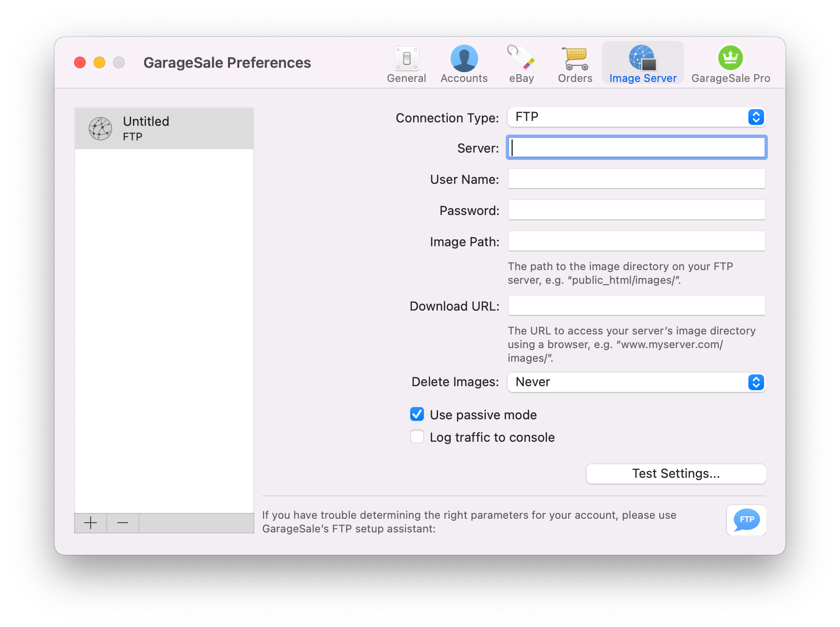Minimize the GarageSale Preferences window
Viewport: 840px width, 627px height.
coord(99,62)
